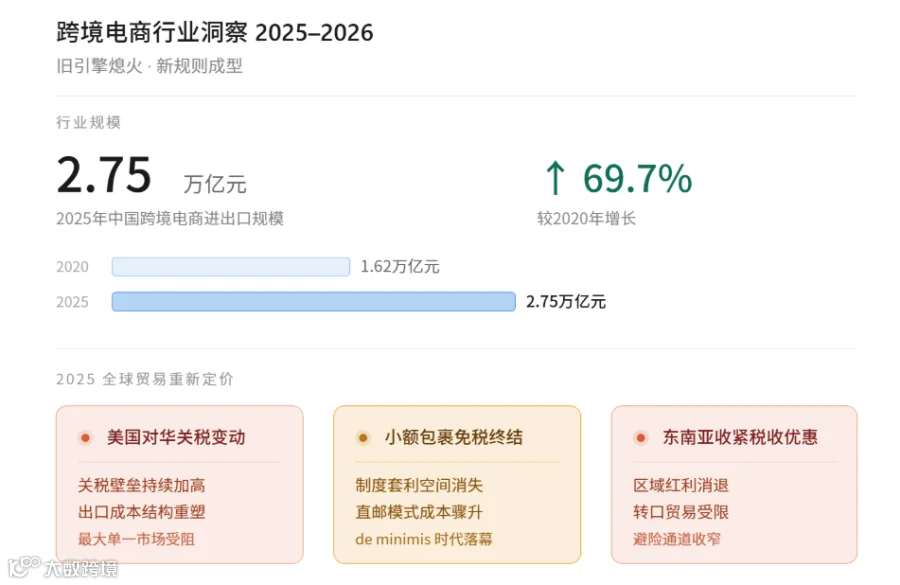Image resolution: width=900 pixels, height=585 pixels.
Task: Click the 69.7% growth figure
Action: point(637,179)
